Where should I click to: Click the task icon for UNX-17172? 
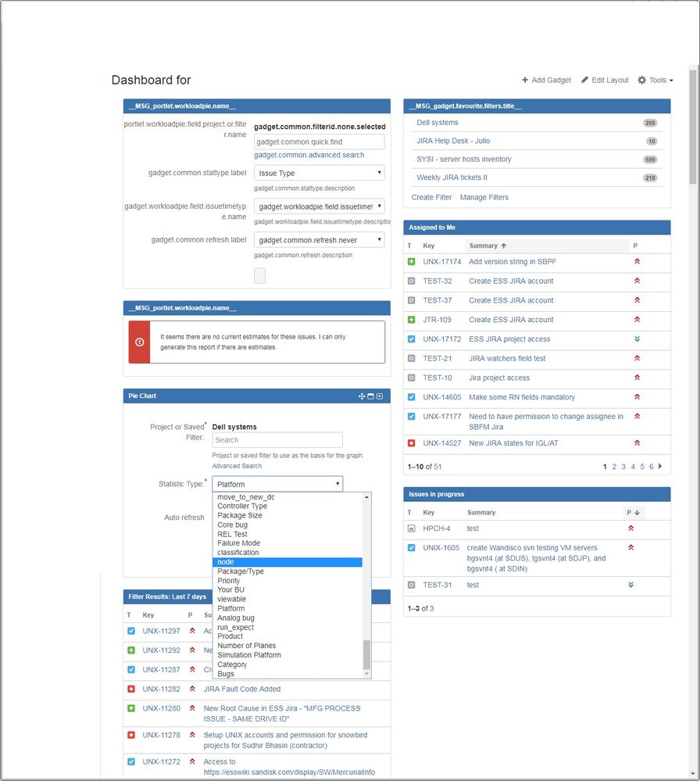[411, 339]
